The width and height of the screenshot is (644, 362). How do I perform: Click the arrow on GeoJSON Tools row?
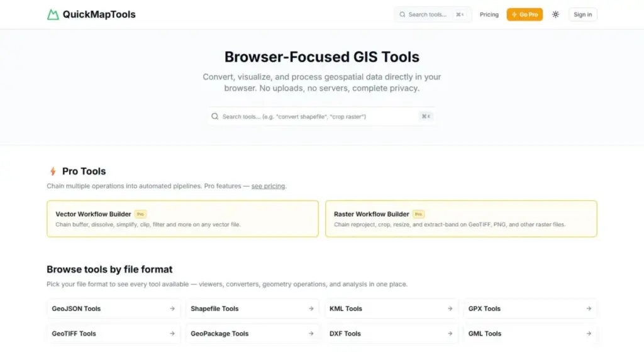[x=172, y=309]
